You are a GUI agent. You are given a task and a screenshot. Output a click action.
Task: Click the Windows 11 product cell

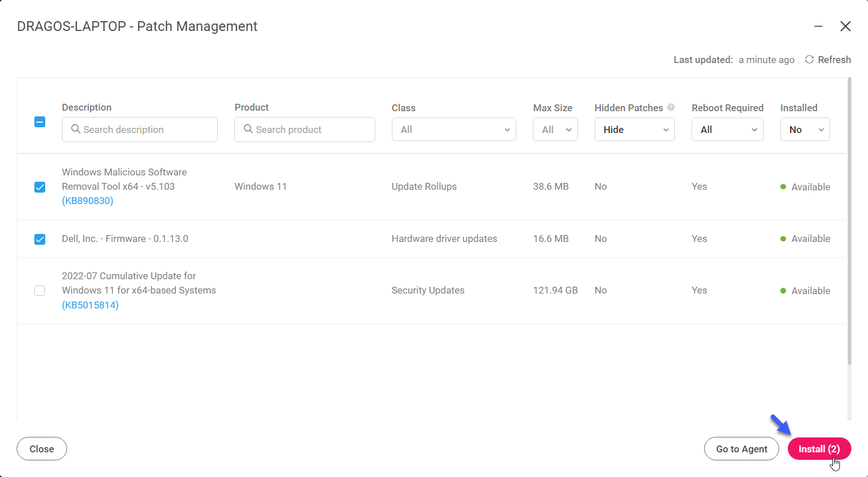pyautogui.click(x=261, y=186)
